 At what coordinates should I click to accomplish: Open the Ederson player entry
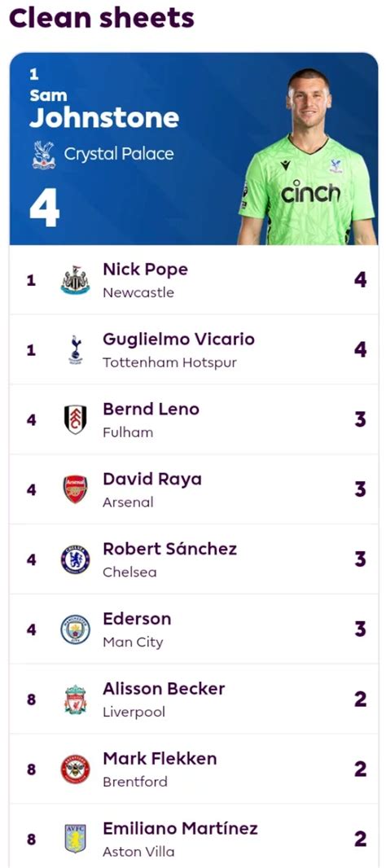click(x=137, y=619)
